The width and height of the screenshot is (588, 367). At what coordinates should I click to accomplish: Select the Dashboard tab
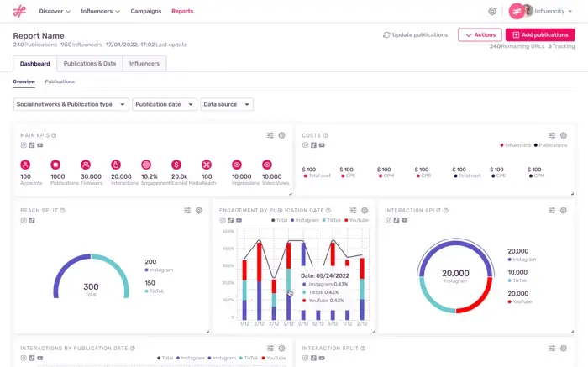click(35, 64)
